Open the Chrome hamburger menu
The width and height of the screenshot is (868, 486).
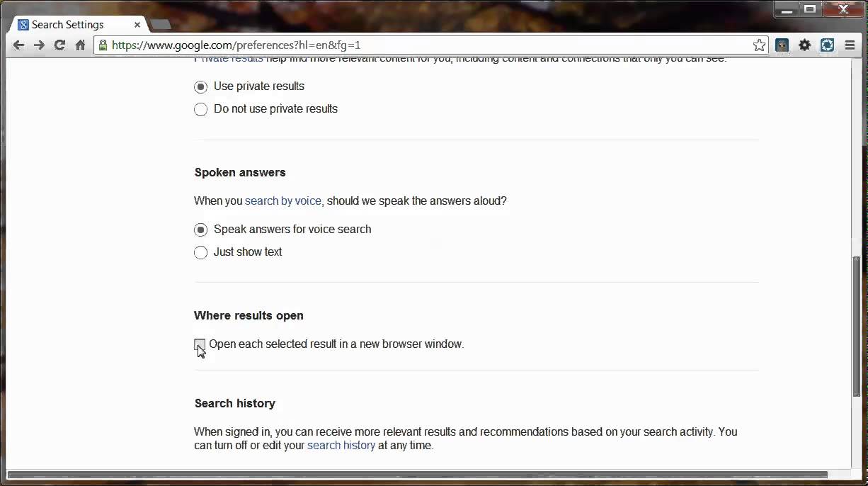pos(850,45)
